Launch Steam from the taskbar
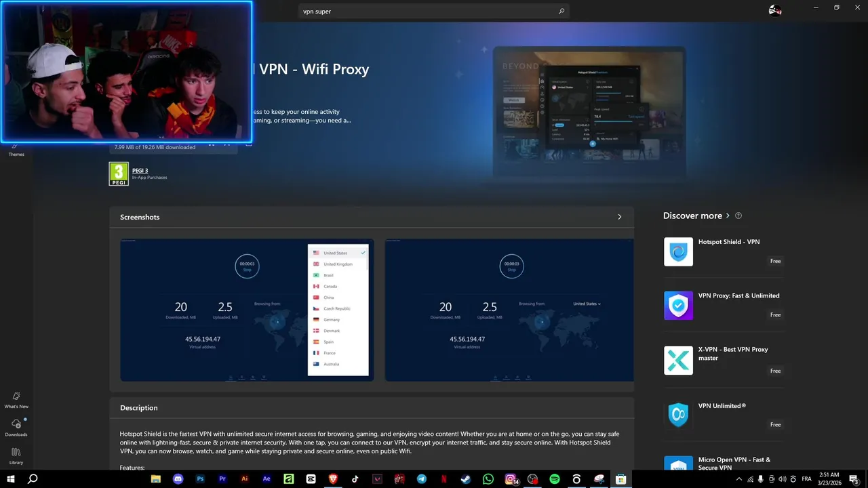The image size is (868, 488). pyautogui.click(x=466, y=479)
